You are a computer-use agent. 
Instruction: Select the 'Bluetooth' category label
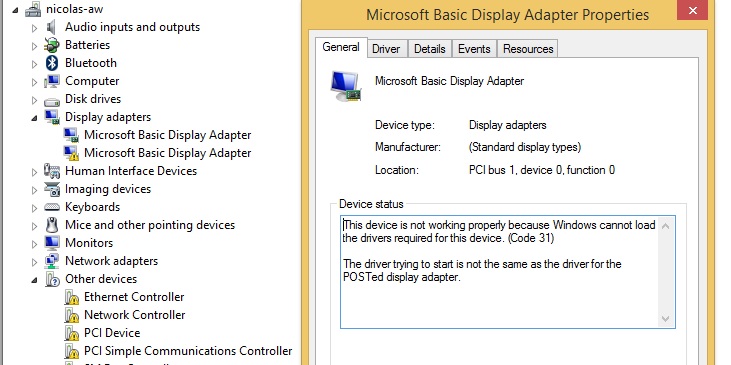(91, 63)
